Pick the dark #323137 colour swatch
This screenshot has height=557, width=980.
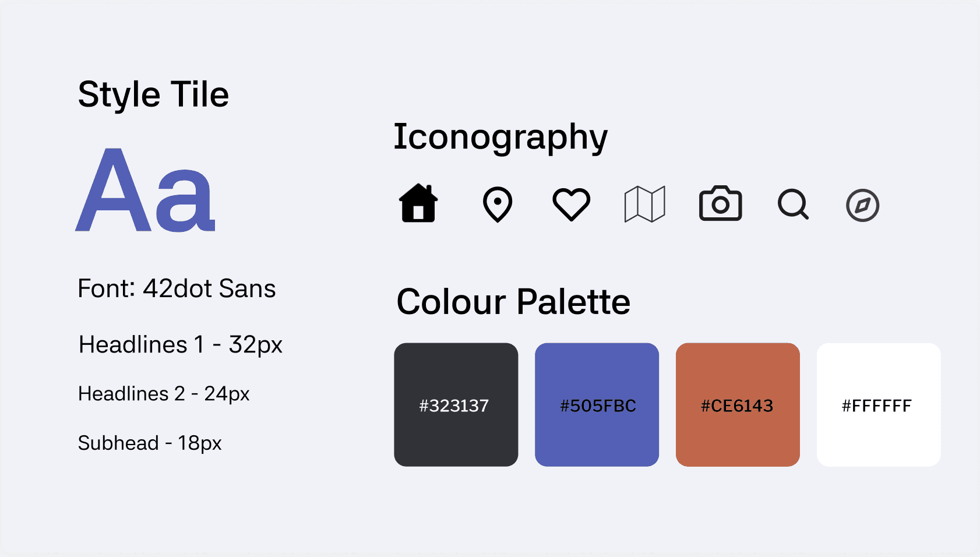[456, 405]
